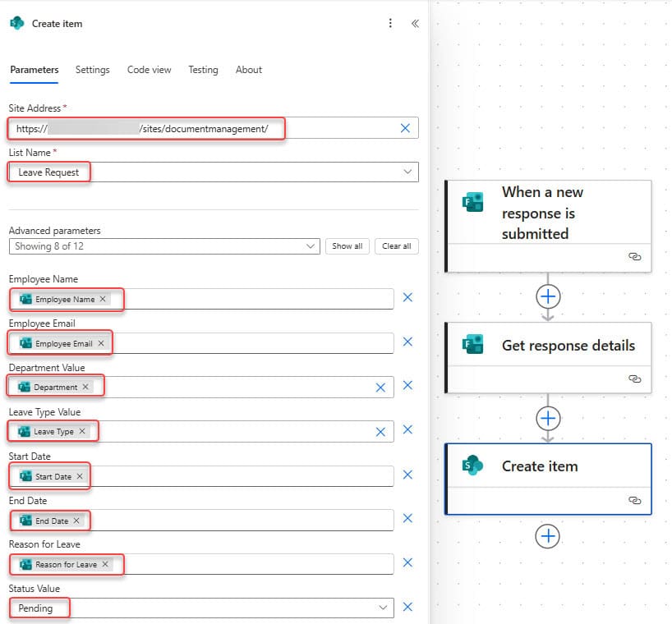Viewport: 672px width, 624px height.
Task: Click the SharePoint icon in the Create item panel header
Action: point(16,23)
